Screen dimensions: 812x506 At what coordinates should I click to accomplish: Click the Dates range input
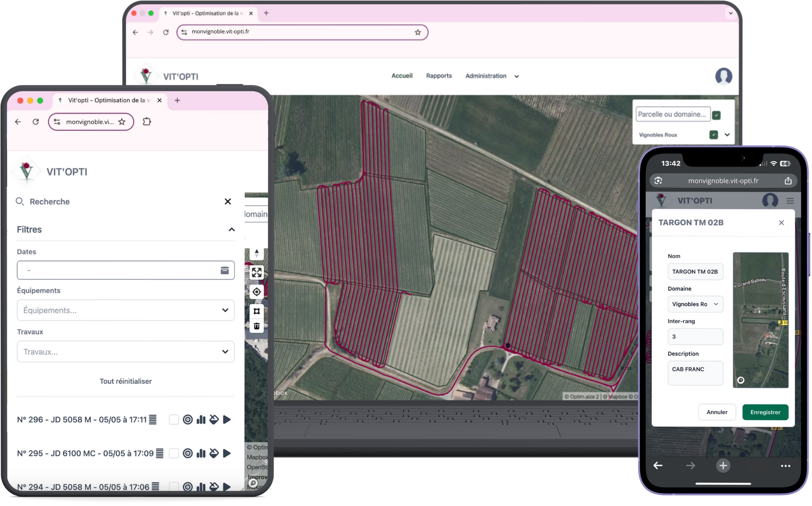click(x=125, y=270)
